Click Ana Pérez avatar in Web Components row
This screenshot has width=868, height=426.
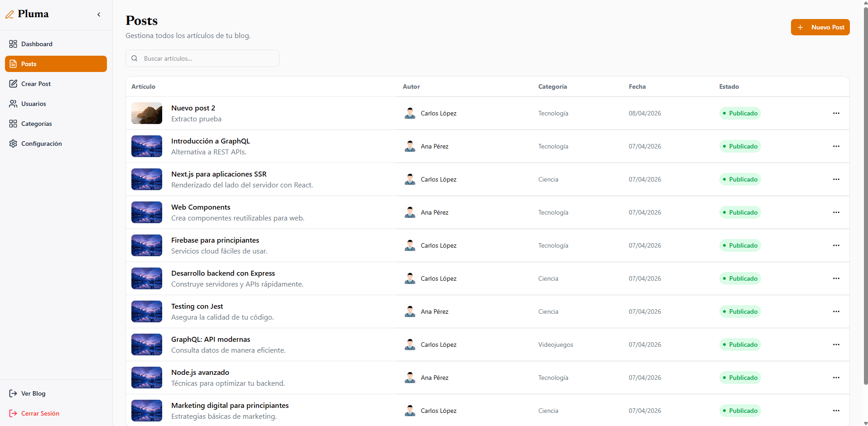pos(410,212)
